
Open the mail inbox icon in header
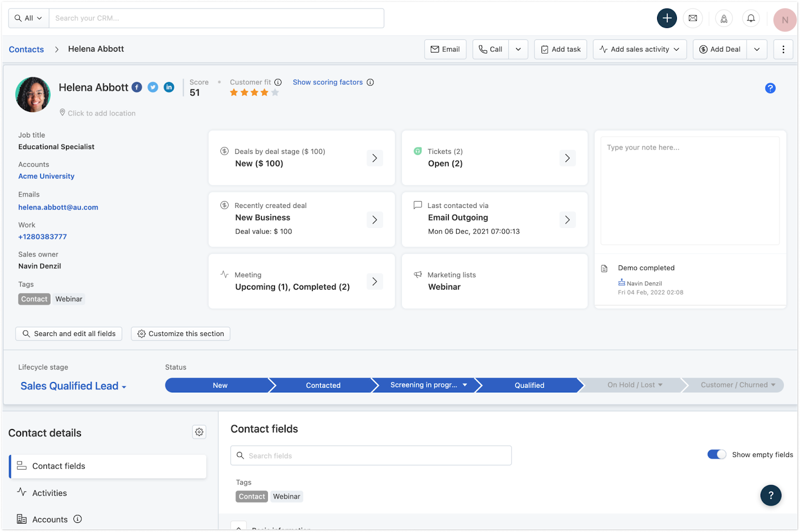pos(692,18)
